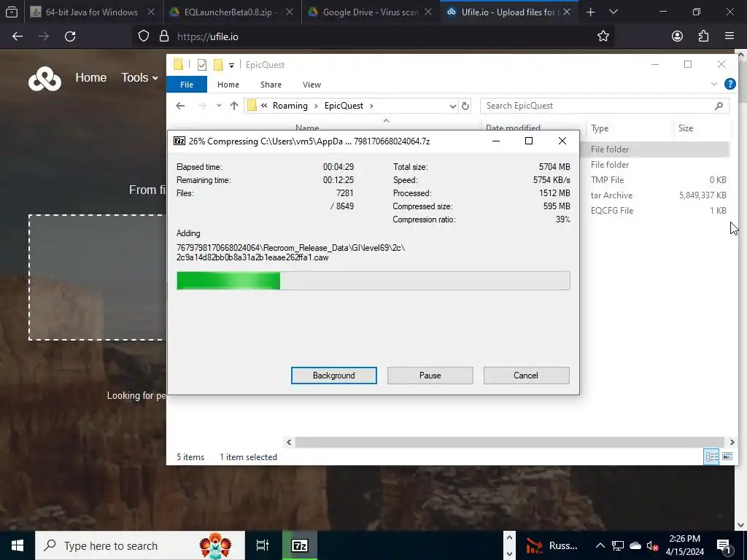
Task: Open Firefox View icon
Action: pos(12,12)
